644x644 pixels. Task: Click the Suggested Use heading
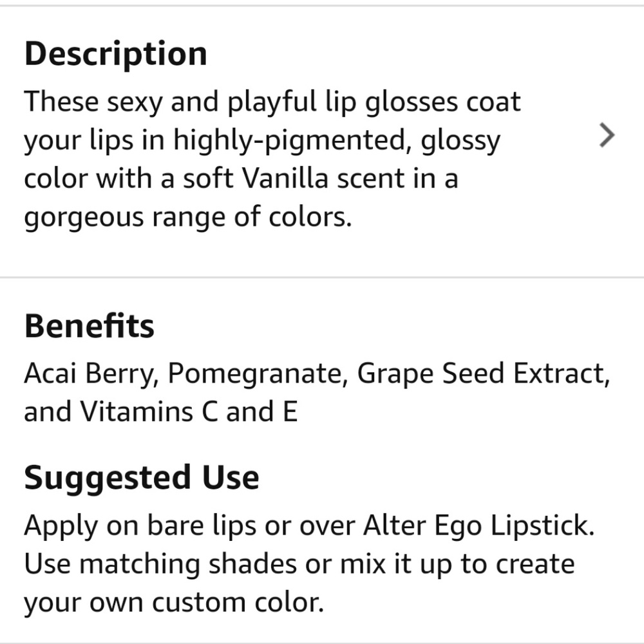[142, 478]
